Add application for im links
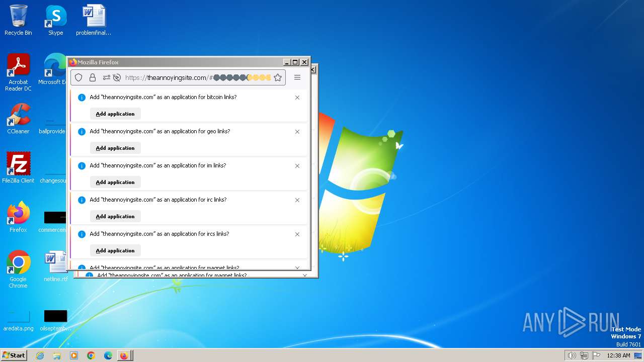This screenshot has height=362, width=644. click(x=115, y=182)
